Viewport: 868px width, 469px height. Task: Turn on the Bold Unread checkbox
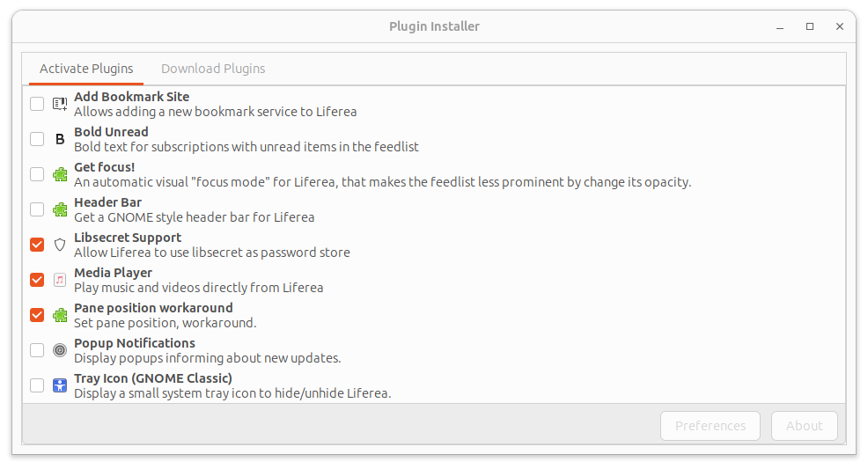(37, 139)
